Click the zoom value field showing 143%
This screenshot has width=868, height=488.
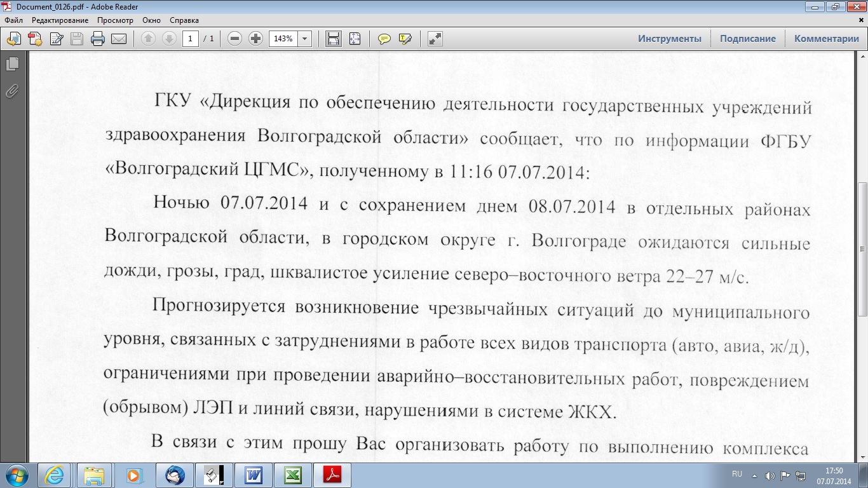[x=283, y=39]
